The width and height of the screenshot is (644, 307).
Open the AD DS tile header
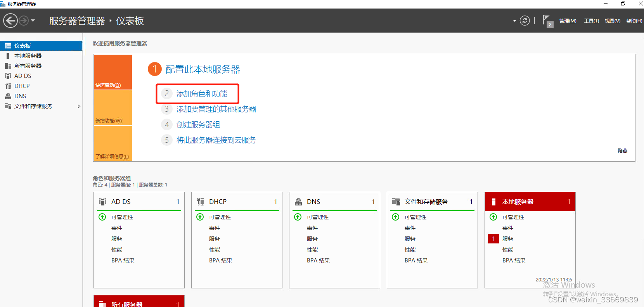tap(139, 202)
